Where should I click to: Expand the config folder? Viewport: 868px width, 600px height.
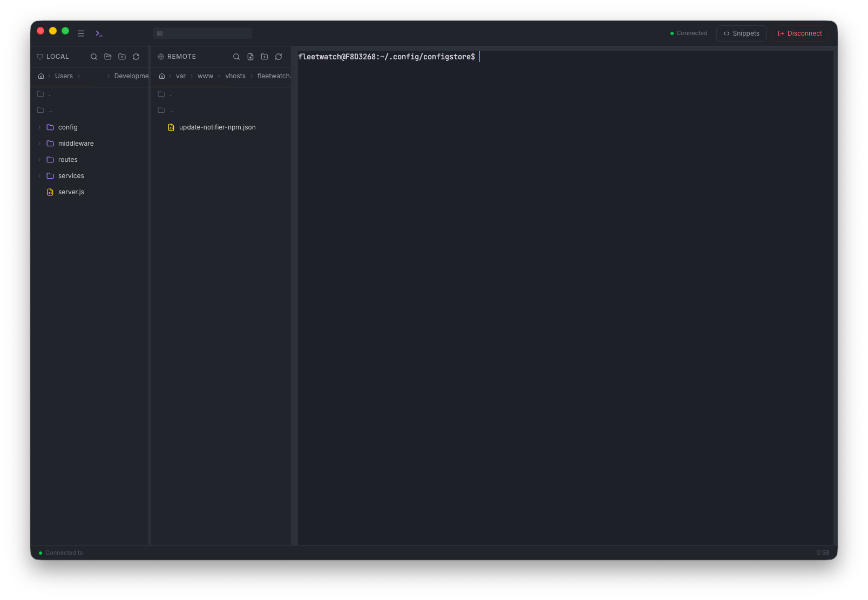pyautogui.click(x=39, y=127)
